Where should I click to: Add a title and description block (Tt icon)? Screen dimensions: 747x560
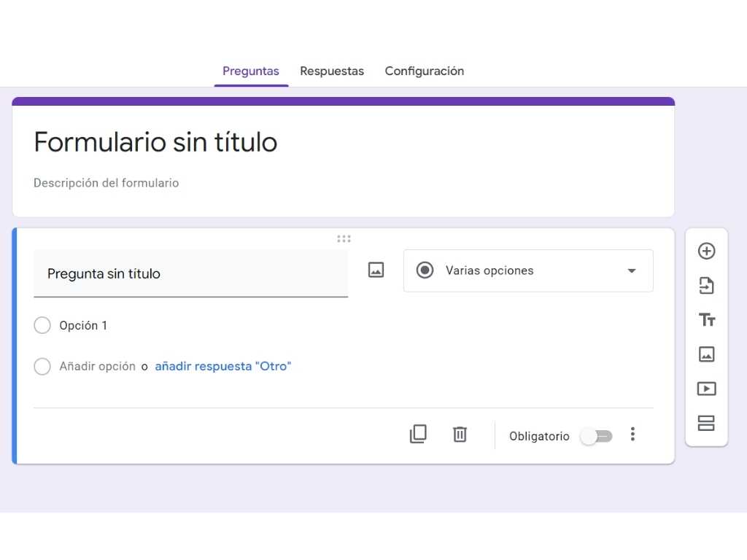click(706, 319)
